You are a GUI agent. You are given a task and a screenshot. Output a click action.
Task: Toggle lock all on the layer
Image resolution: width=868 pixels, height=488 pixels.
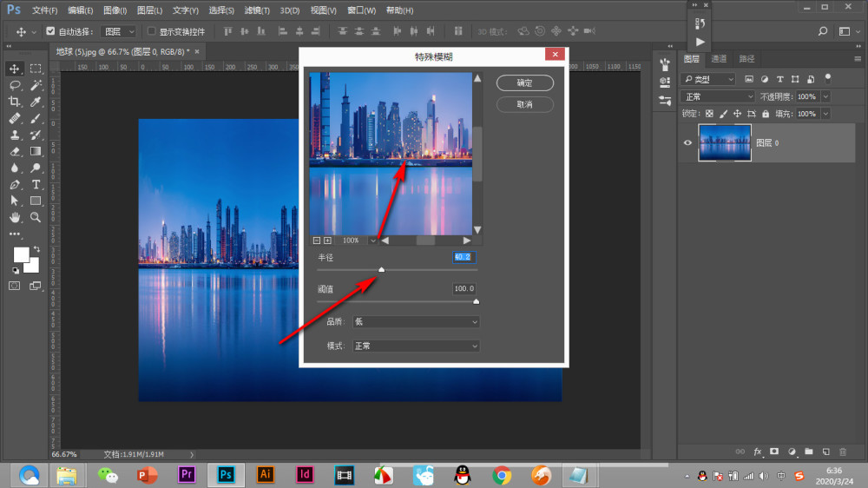[x=766, y=114]
